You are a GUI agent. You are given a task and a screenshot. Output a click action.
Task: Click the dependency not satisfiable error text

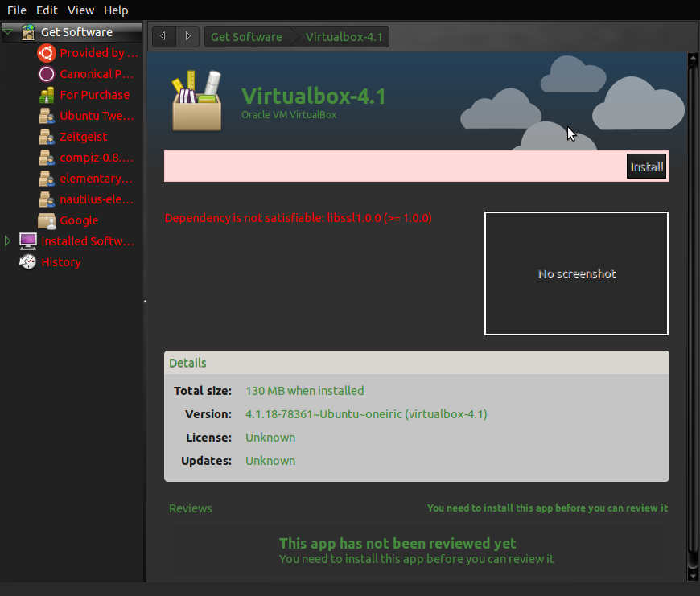tap(299, 218)
